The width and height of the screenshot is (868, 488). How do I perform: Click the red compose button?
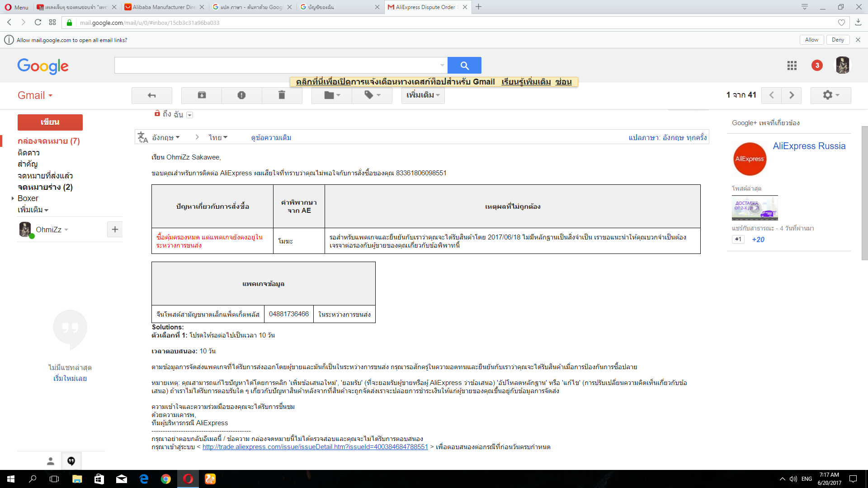point(50,122)
